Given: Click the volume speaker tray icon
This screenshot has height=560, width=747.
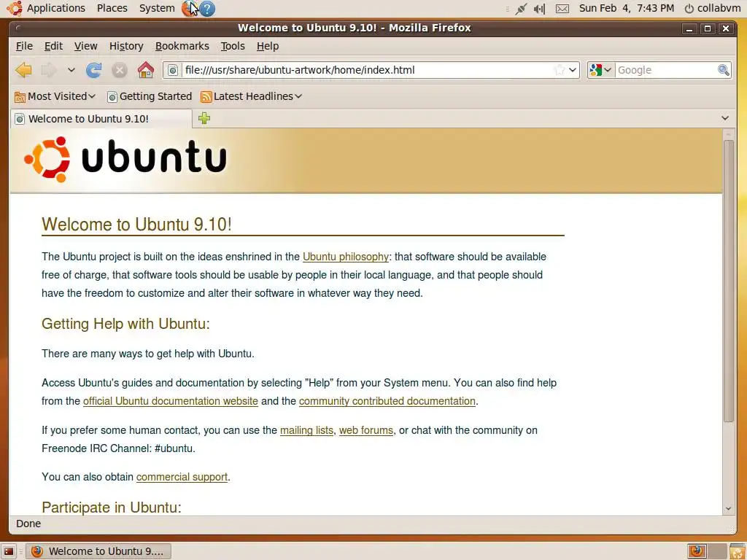Looking at the screenshot, I should [x=540, y=9].
